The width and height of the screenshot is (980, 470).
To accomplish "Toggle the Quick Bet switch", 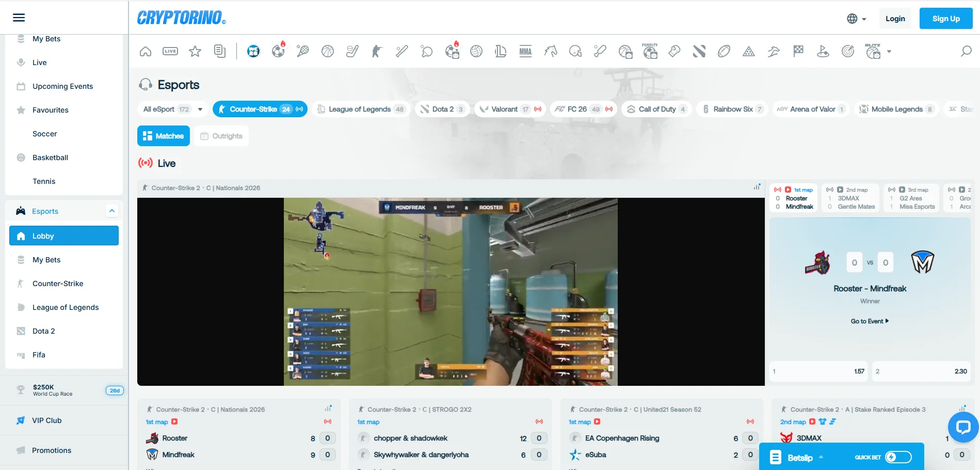I will click(898, 457).
